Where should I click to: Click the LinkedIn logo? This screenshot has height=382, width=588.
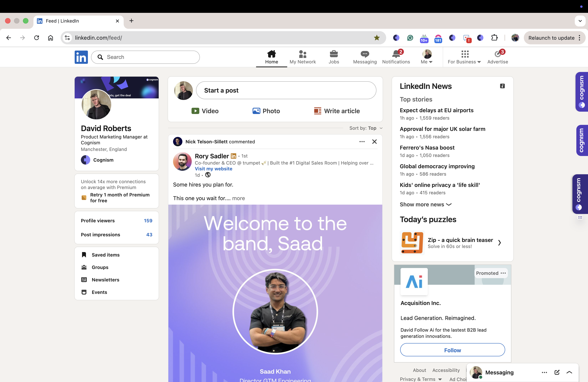pyautogui.click(x=81, y=57)
